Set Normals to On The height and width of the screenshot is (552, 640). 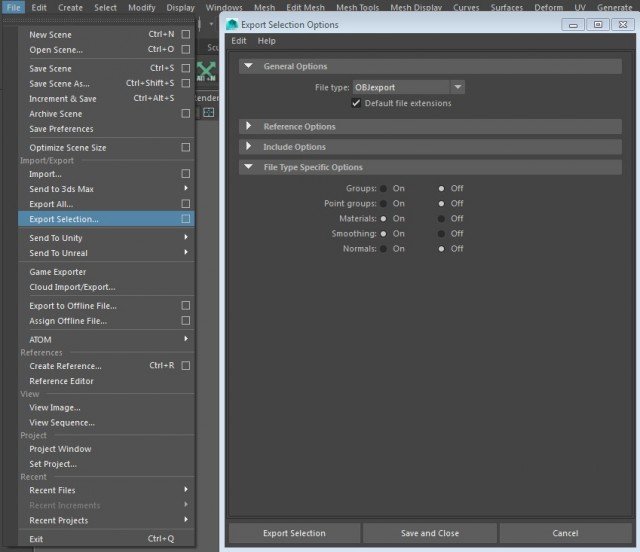(x=384, y=248)
